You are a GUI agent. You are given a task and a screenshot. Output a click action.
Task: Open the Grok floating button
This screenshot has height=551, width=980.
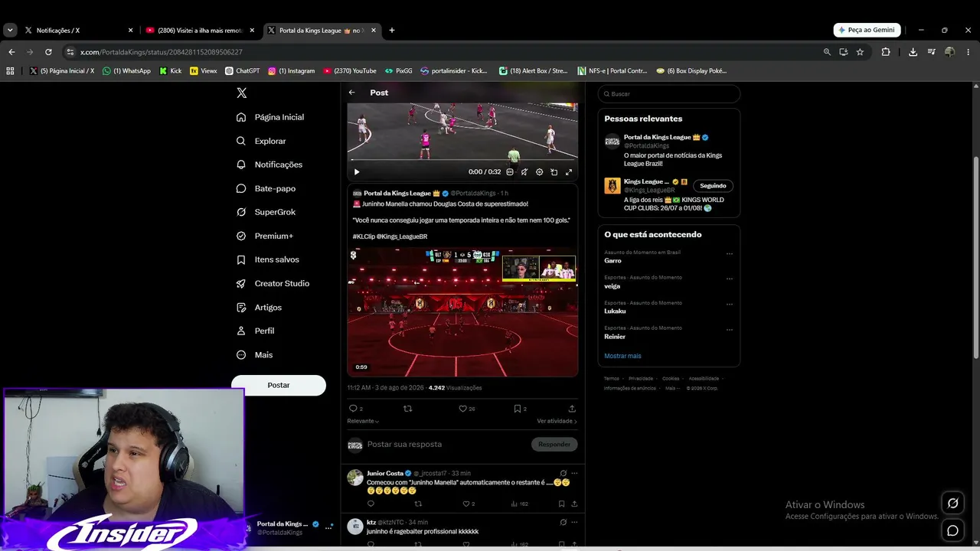tap(952, 503)
